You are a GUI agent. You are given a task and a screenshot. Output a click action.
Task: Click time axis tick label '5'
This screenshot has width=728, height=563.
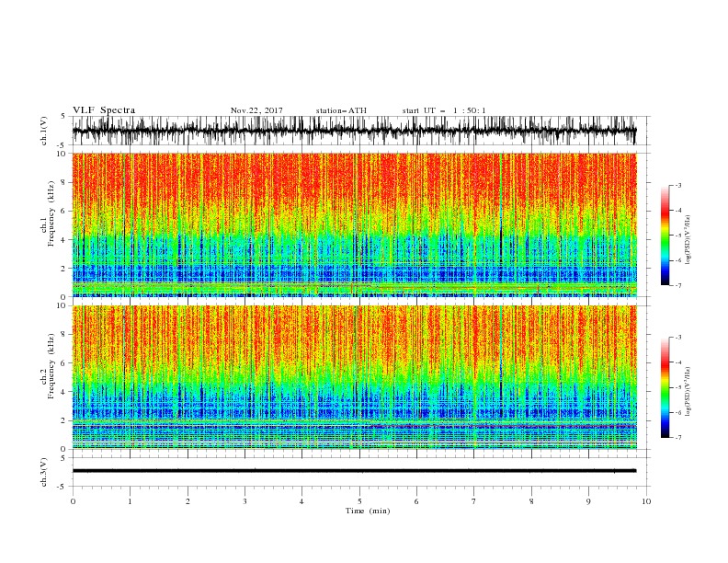pyautogui.click(x=359, y=501)
